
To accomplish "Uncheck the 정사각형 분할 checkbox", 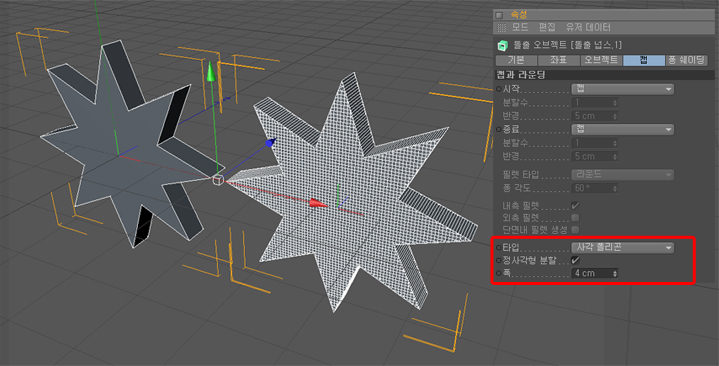I will tap(575, 260).
